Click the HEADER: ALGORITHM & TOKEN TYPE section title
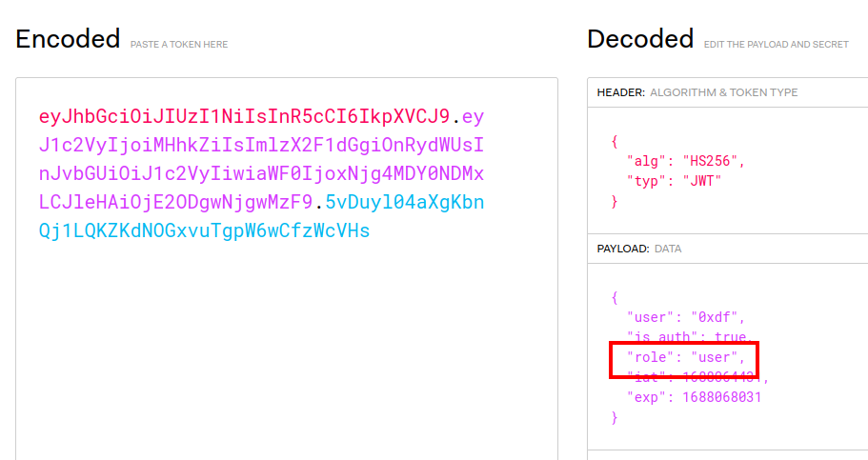Screen dimensions: 868x460 tap(696, 92)
